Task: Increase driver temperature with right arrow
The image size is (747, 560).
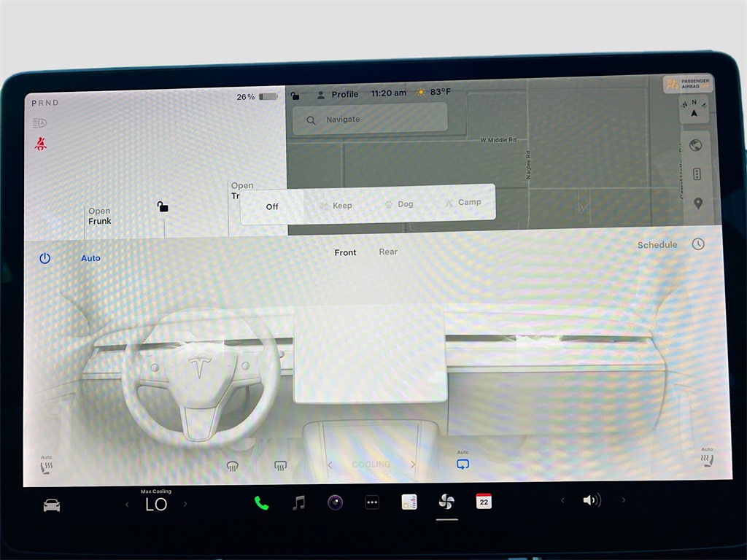Action: tap(185, 504)
